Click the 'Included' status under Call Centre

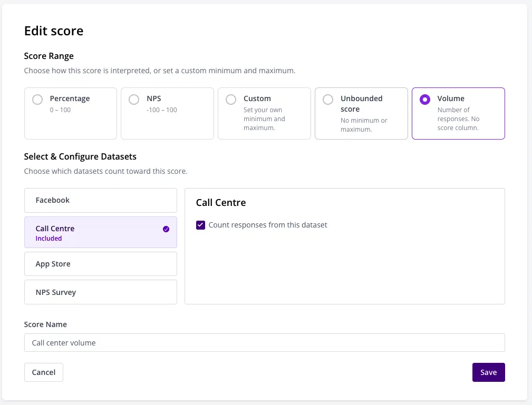tap(49, 238)
